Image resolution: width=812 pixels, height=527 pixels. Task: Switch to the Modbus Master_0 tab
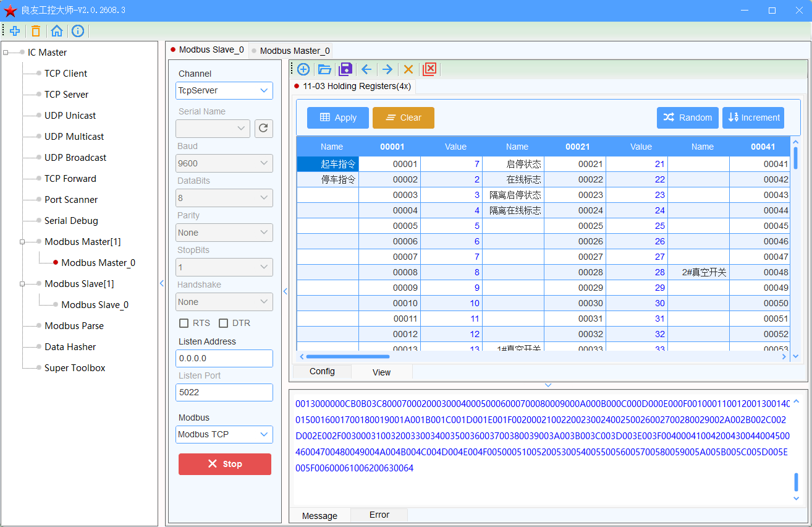pos(291,51)
